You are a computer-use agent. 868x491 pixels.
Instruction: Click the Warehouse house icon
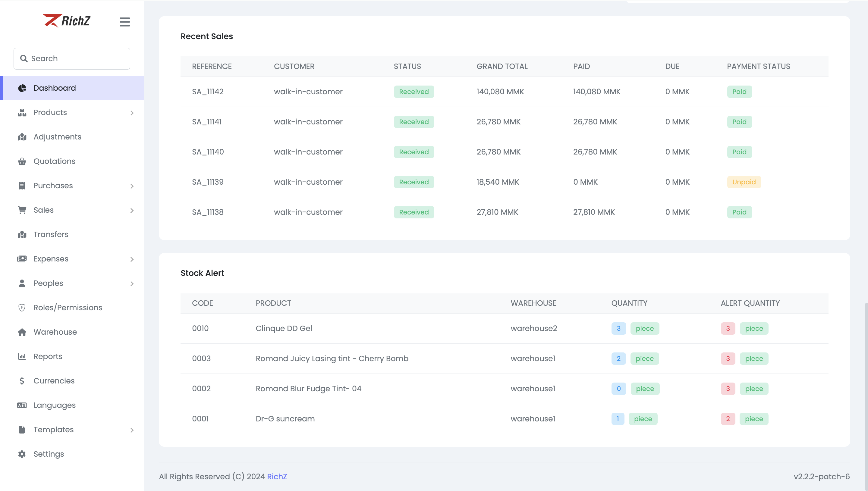(22, 332)
